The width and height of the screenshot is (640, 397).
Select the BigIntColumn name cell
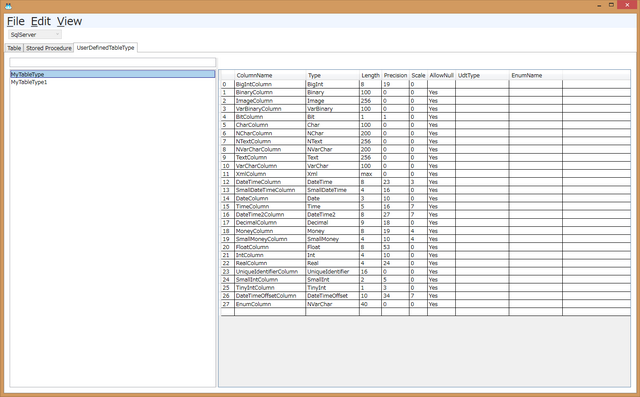pyautogui.click(x=270, y=84)
